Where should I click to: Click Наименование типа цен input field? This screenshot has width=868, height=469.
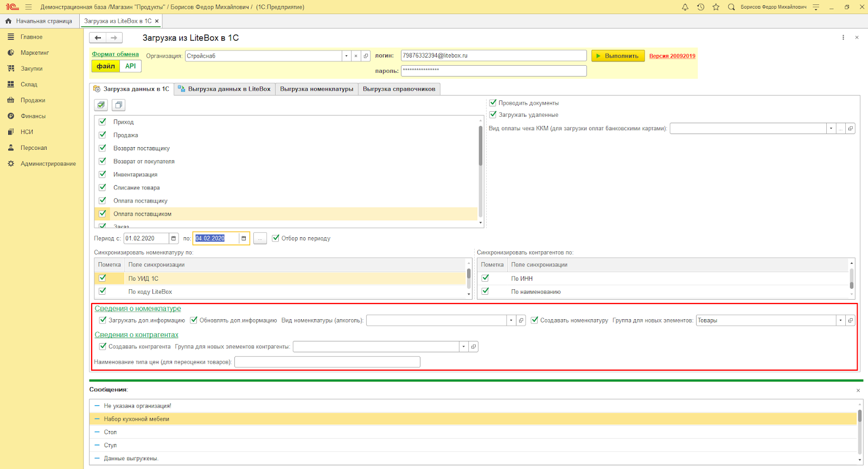327,362
